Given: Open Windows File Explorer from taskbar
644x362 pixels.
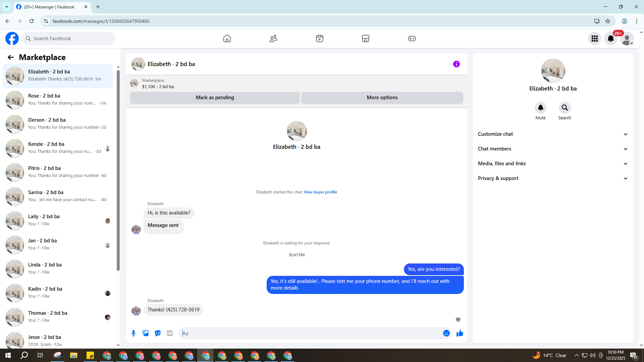Looking at the screenshot, I should [74, 355].
